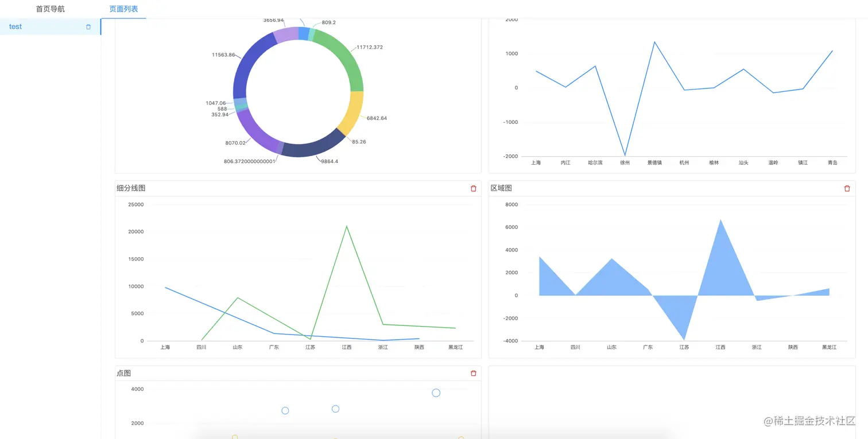The width and height of the screenshot is (868, 439).
Task: Click the tallest area peak in 区域图
Action: coord(720,220)
